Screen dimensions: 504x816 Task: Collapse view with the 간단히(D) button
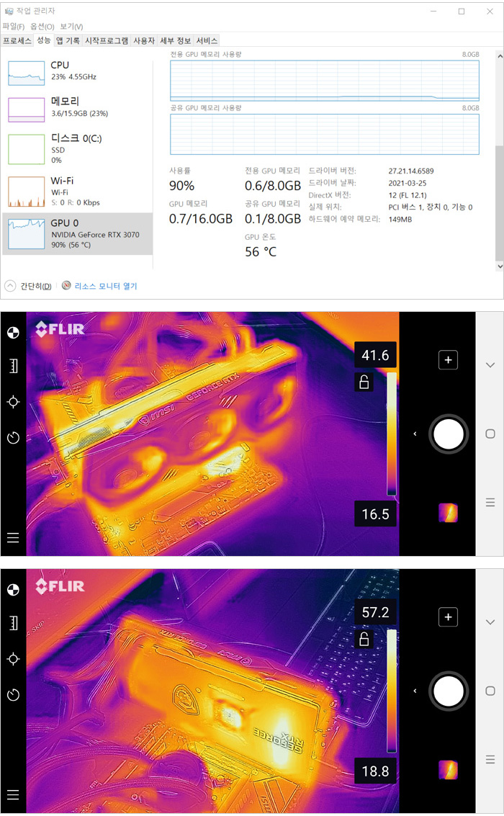[x=29, y=286]
